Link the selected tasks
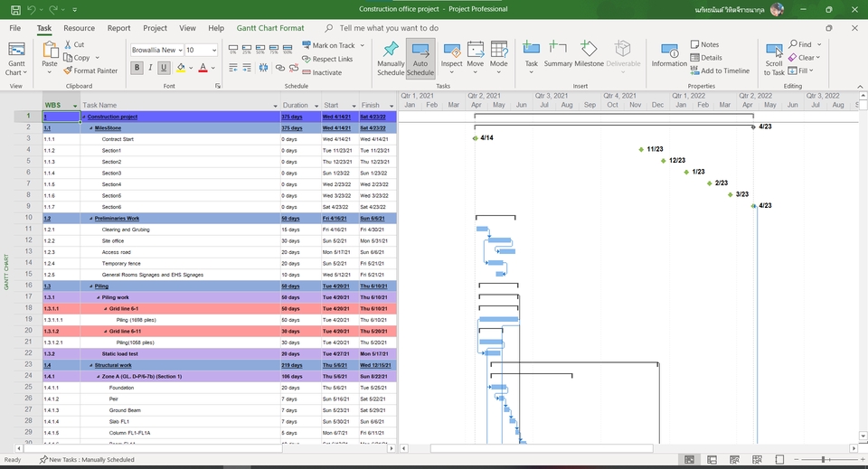Image resolution: width=868 pixels, height=469 pixels. (x=280, y=68)
